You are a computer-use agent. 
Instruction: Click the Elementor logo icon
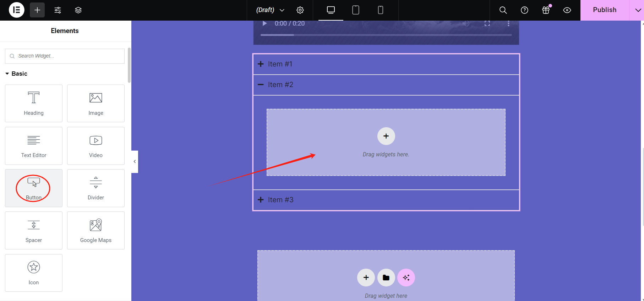coord(16,10)
